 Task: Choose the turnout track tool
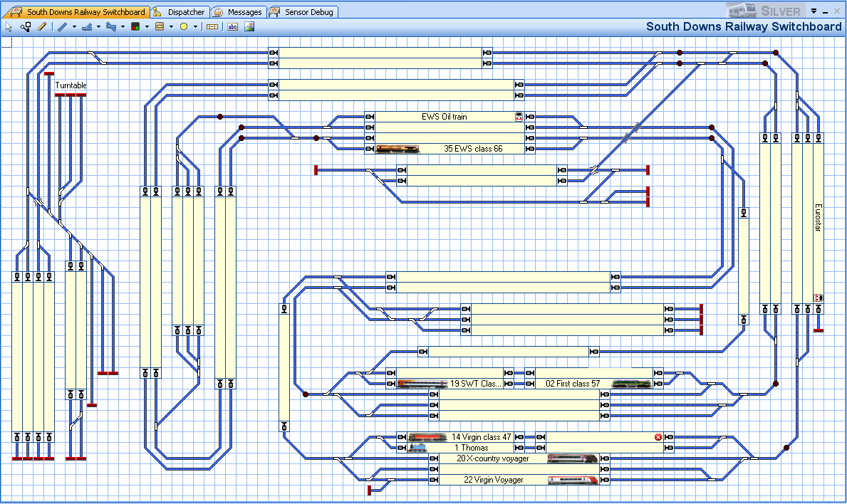point(87,27)
